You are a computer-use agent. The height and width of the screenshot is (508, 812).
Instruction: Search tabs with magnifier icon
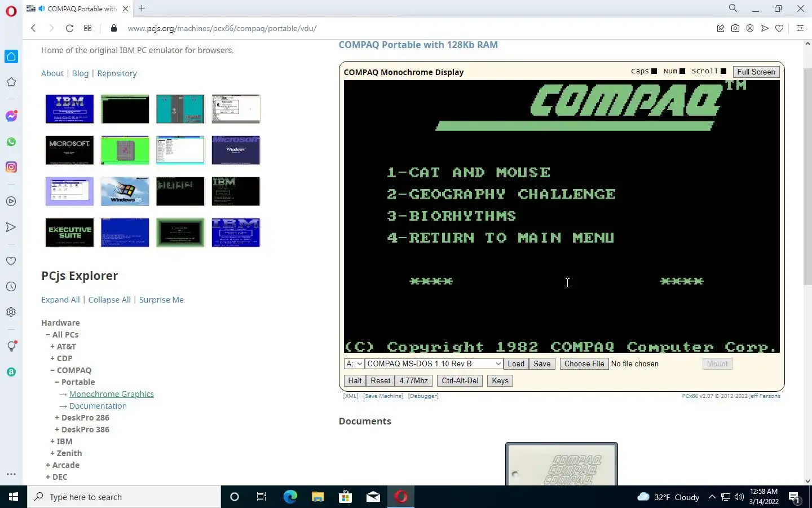[x=733, y=8]
